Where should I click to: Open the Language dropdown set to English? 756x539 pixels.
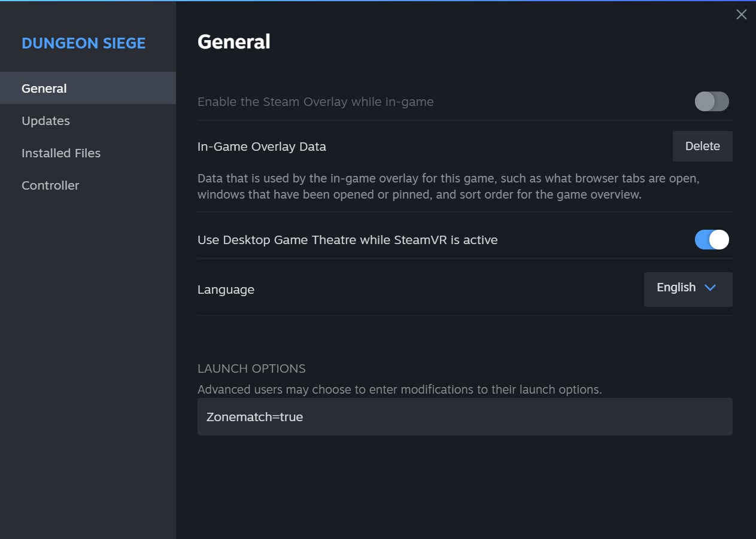click(687, 290)
